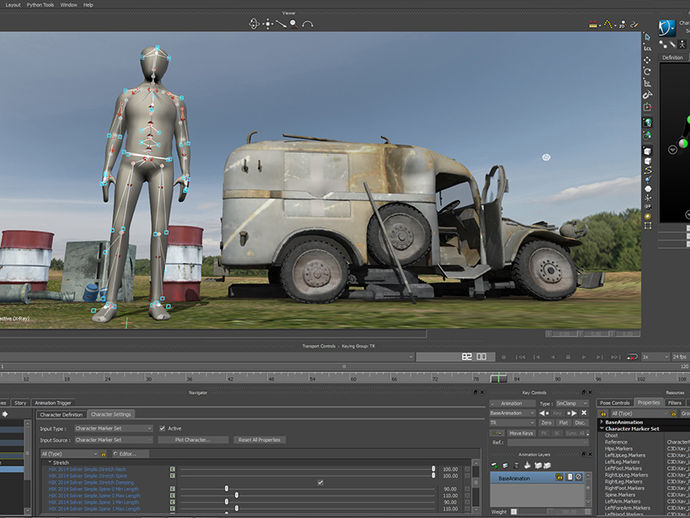
Task: Switch to the Pose Controls tab
Action: pyautogui.click(x=615, y=403)
